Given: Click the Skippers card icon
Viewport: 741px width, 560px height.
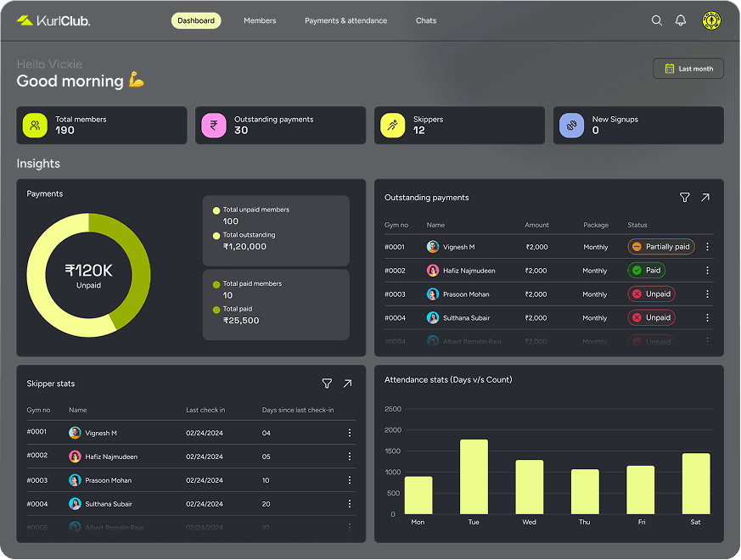Looking at the screenshot, I should [393, 126].
